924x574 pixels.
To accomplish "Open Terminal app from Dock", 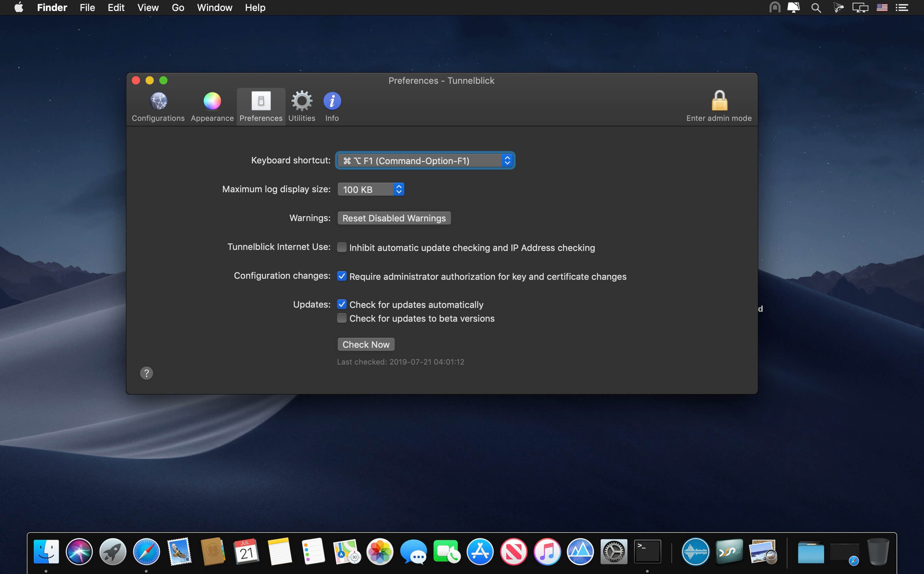I will pyautogui.click(x=648, y=551).
